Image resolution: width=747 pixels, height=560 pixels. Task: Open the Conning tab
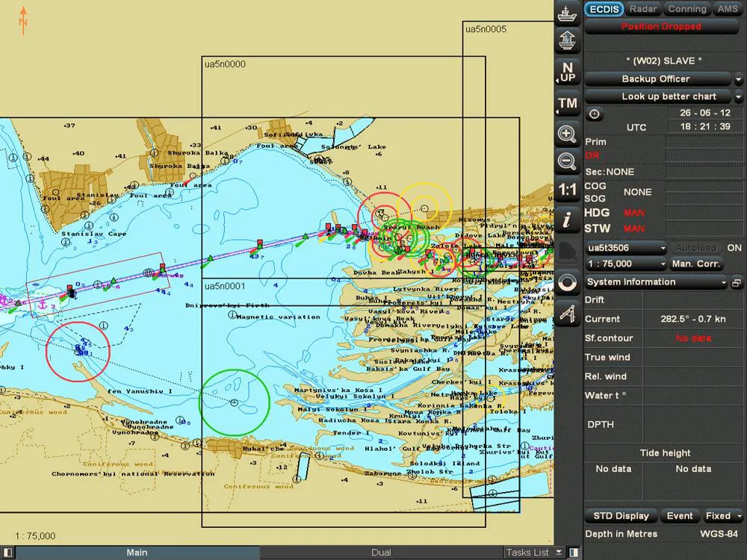686,9
